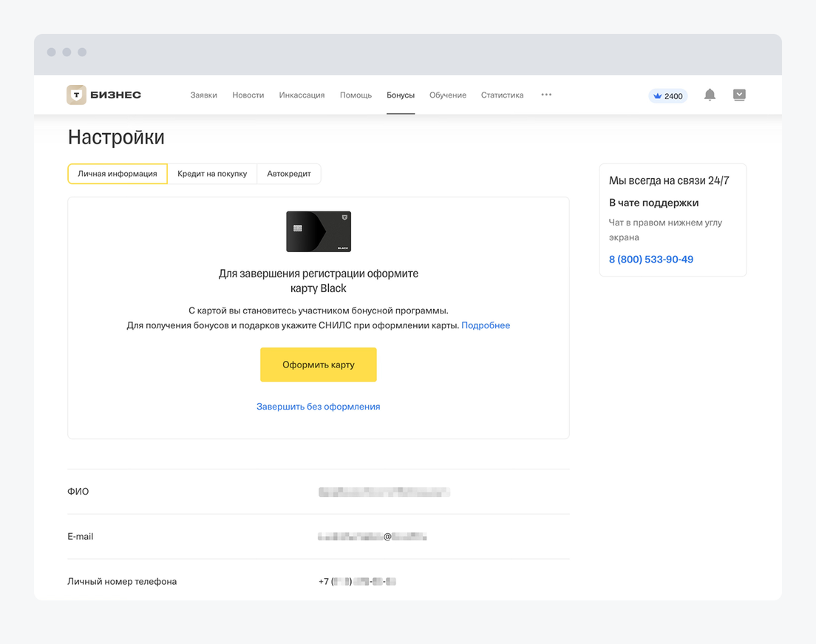This screenshot has height=644, width=816.
Task: Navigate to Обучение section
Action: (x=448, y=95)
